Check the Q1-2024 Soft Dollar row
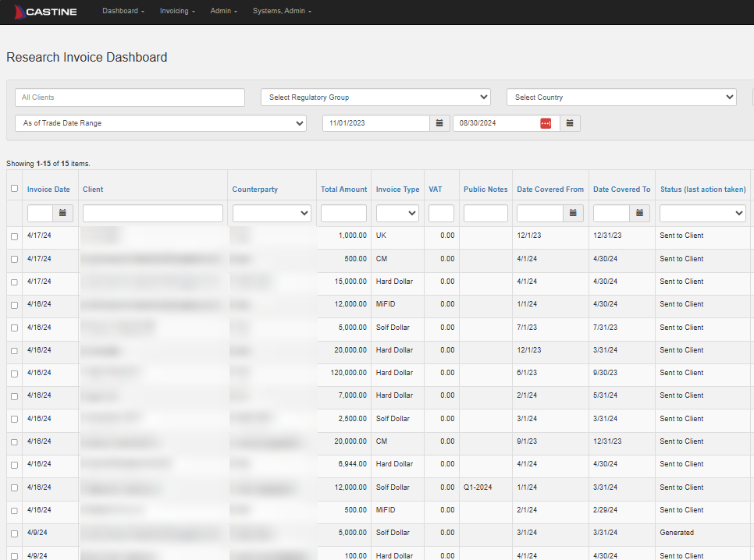Image resolution: width=754 pixels, height=560 pixels. click(14, 488)
